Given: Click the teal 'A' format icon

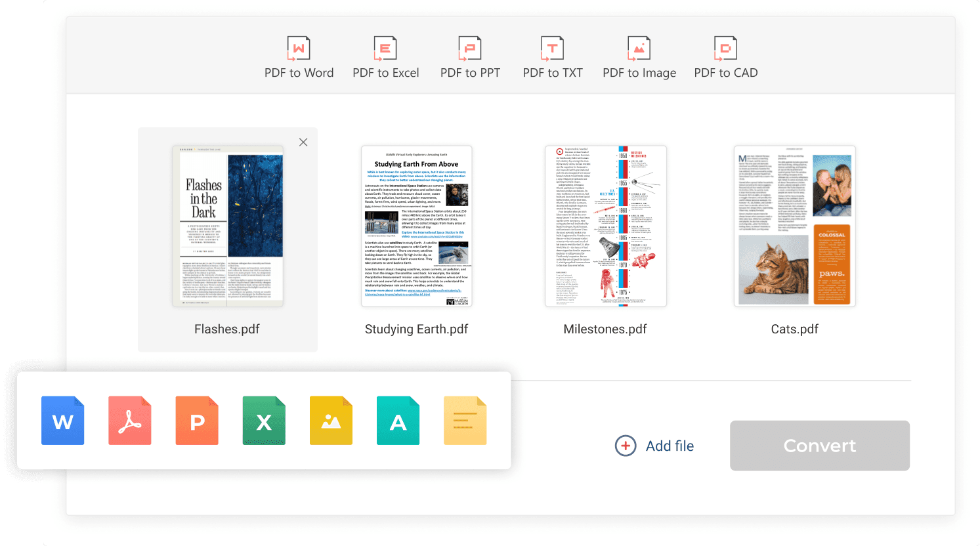Looking at the screenshot, I should 398,421.
